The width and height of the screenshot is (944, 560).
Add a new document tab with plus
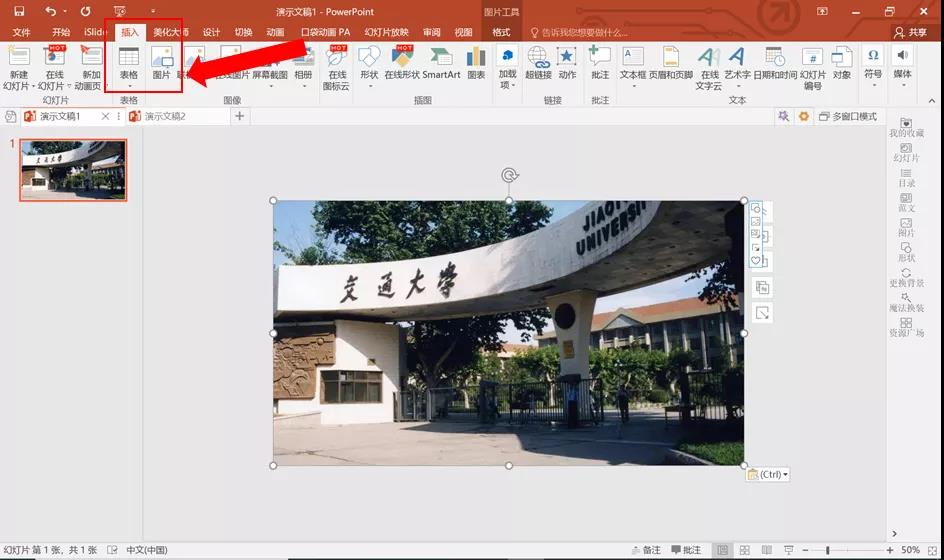click(240, 116)
